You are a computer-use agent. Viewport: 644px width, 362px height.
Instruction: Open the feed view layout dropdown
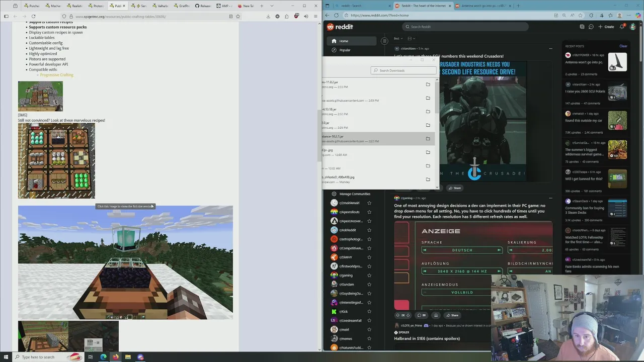click(411, 38)
